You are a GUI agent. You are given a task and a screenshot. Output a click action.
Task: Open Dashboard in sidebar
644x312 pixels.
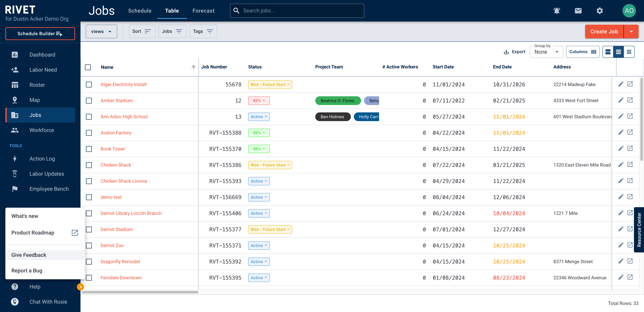pyautogui.click(x=40, y=55)
